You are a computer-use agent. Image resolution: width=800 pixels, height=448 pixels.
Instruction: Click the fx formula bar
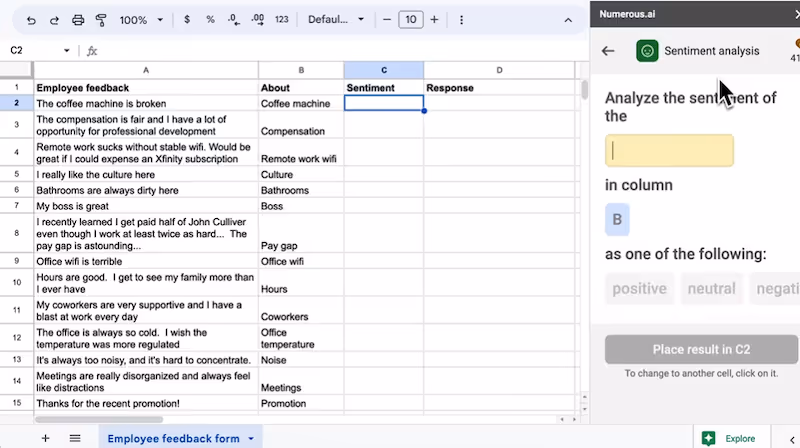(337, 51)
